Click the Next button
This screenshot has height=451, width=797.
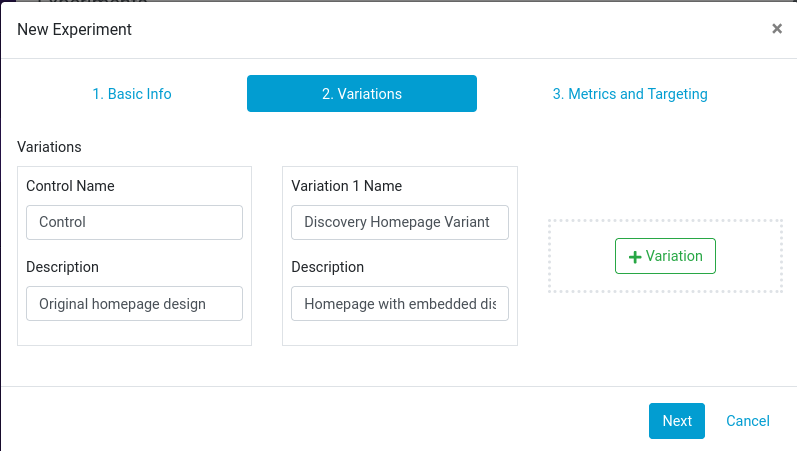(x=676, y=421)
